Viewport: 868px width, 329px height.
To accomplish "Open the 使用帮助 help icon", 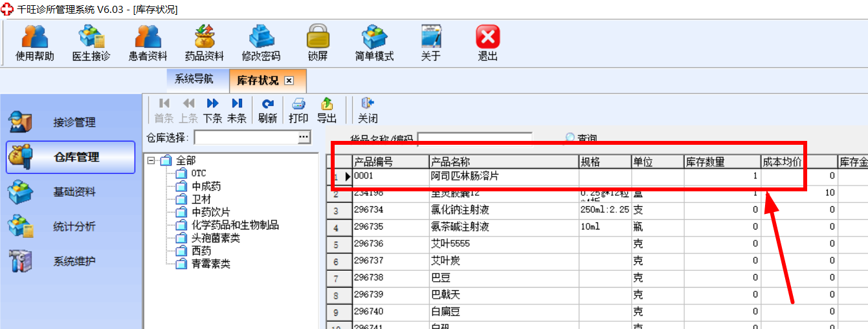I will pos(35,43).
